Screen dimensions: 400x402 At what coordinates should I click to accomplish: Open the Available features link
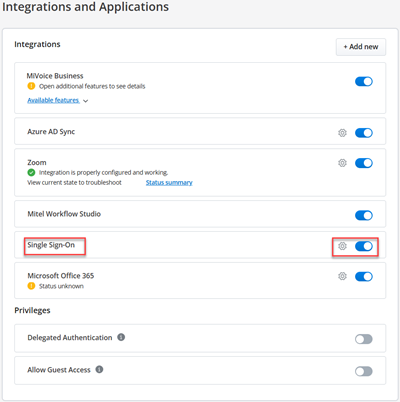coord(53,100)
